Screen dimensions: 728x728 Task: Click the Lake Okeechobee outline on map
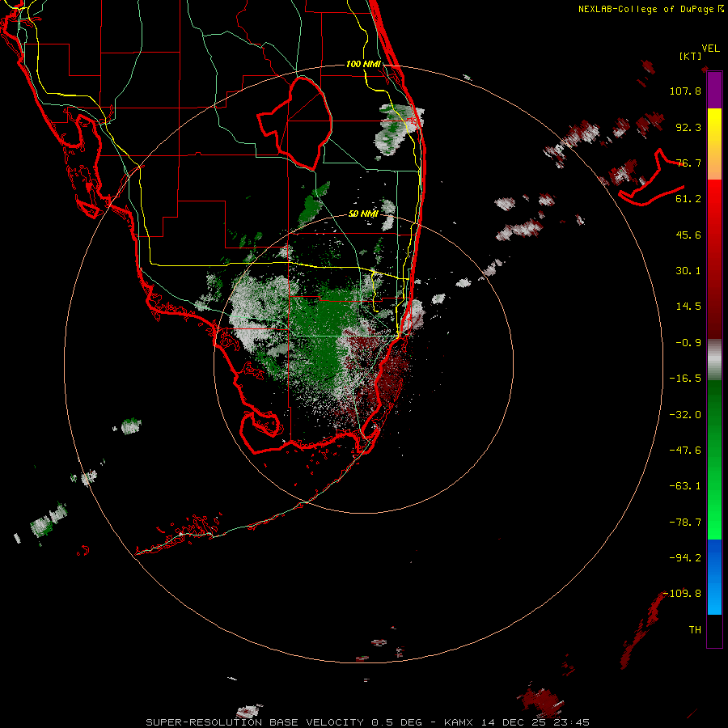(295, 122)
